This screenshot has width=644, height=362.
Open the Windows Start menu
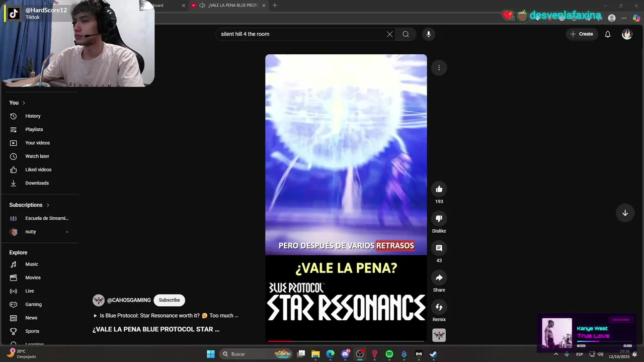tap(211, 354)
